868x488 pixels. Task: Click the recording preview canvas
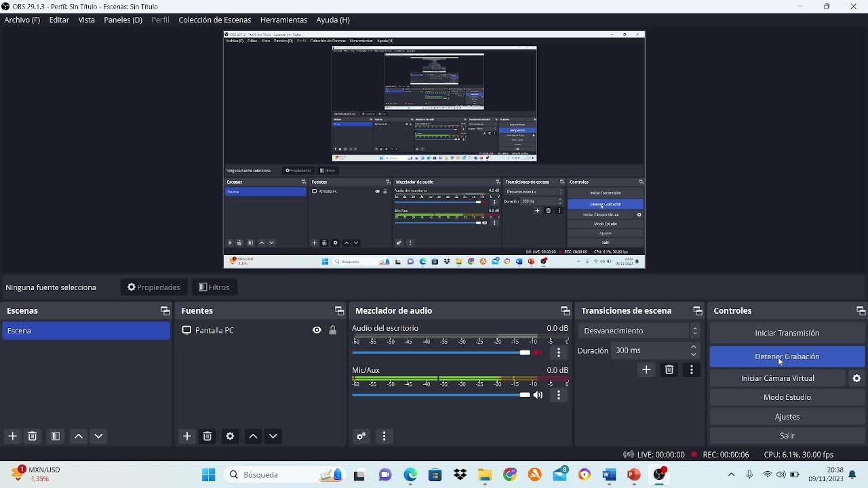point(434,149)
